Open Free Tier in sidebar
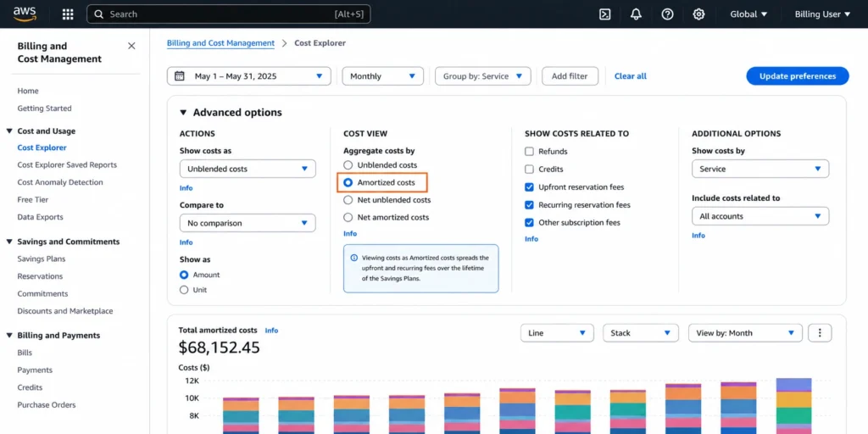 33,200
